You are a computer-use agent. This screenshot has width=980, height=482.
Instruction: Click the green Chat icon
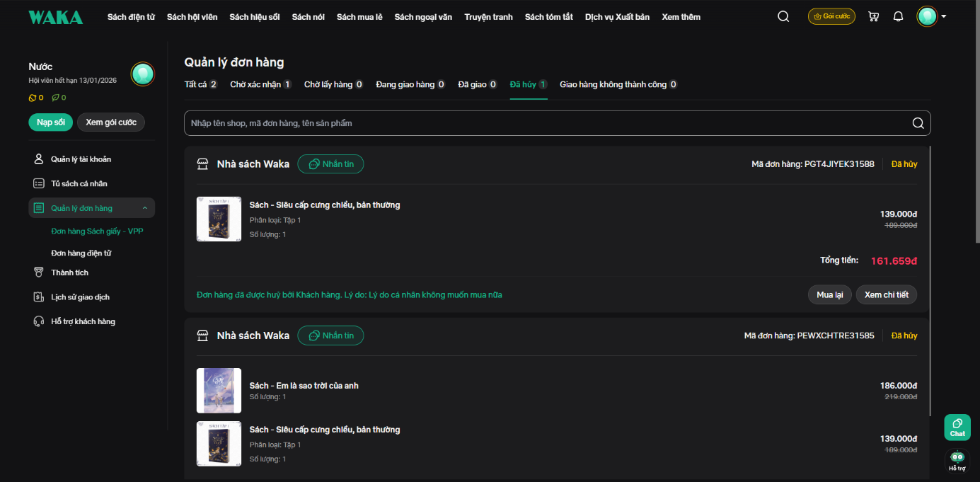pyautogui.click(x=957, y=427)
